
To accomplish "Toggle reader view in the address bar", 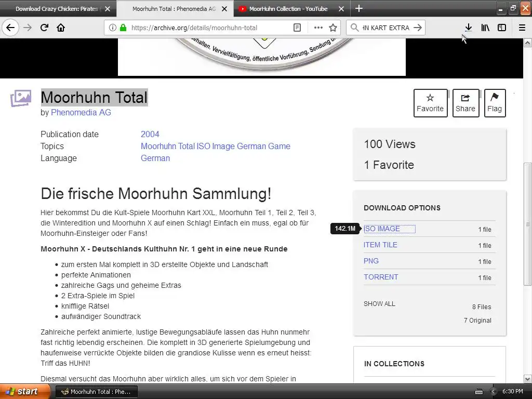I will click(297, 28).
